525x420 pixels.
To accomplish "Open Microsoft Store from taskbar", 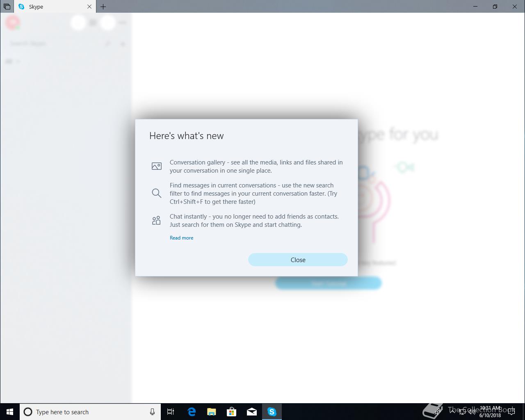I will (x=232, y=412).
